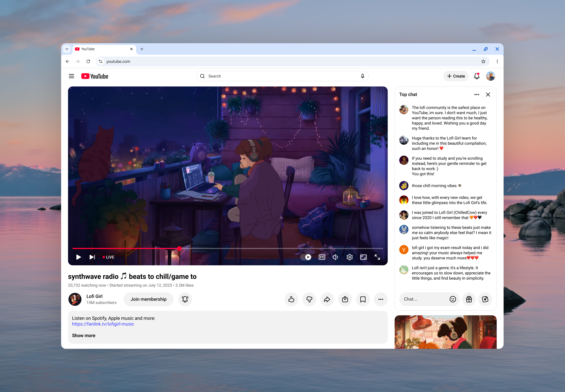Open the hamburger guide menu
565x392 pixels.
click(x=71, y=76)
